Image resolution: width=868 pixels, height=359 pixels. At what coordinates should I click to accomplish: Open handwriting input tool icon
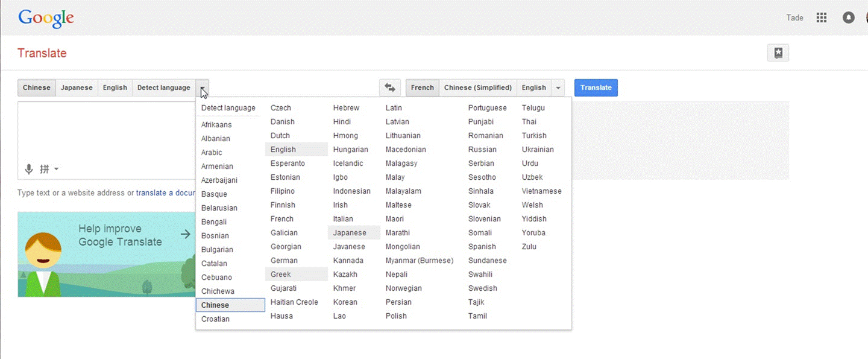coord(45,169)
